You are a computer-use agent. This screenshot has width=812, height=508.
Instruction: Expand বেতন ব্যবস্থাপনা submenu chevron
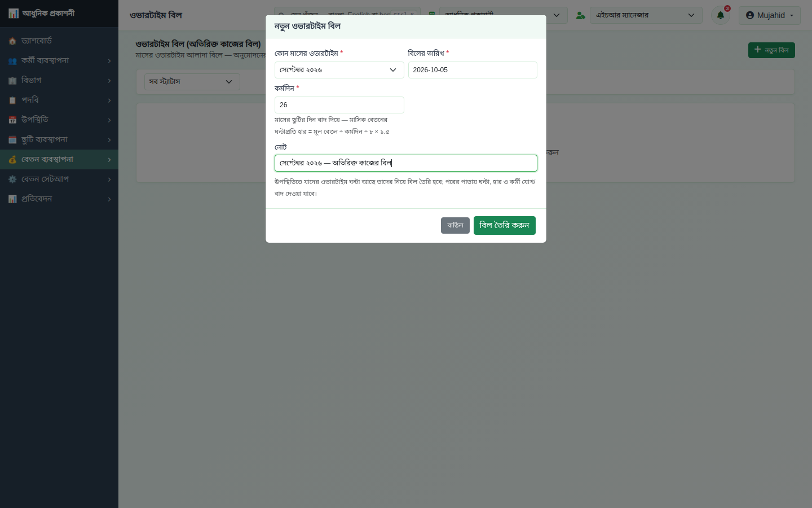point(109,160)
